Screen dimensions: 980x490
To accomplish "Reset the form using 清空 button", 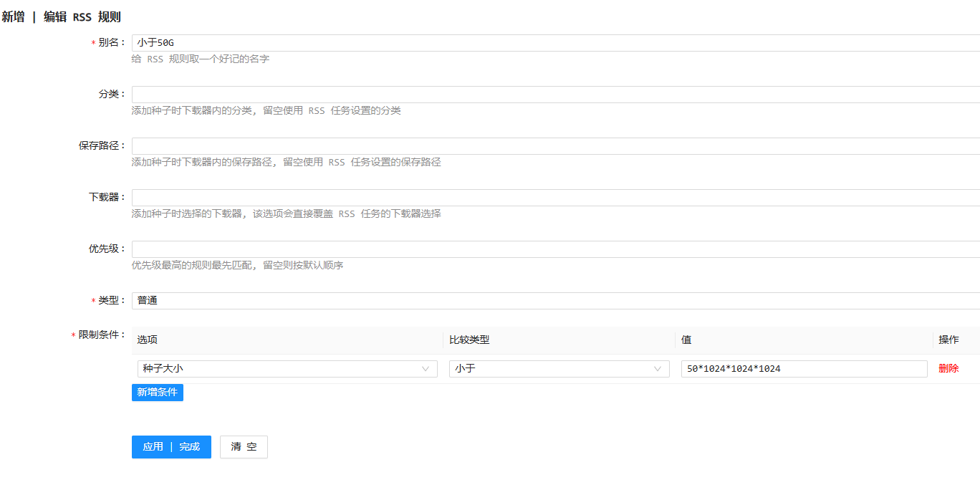I will 244,447.
